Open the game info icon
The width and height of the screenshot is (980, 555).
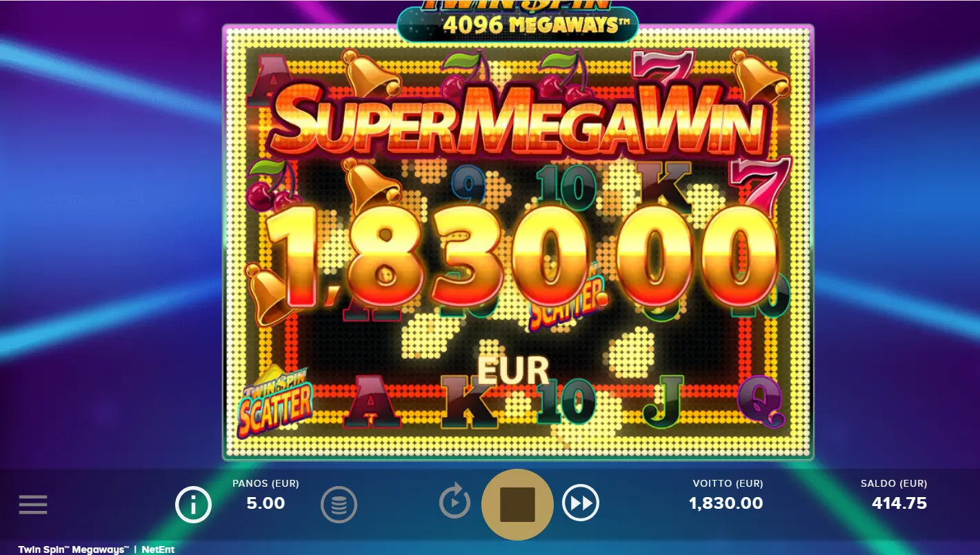pyautogui.click(x=193, y=505)
